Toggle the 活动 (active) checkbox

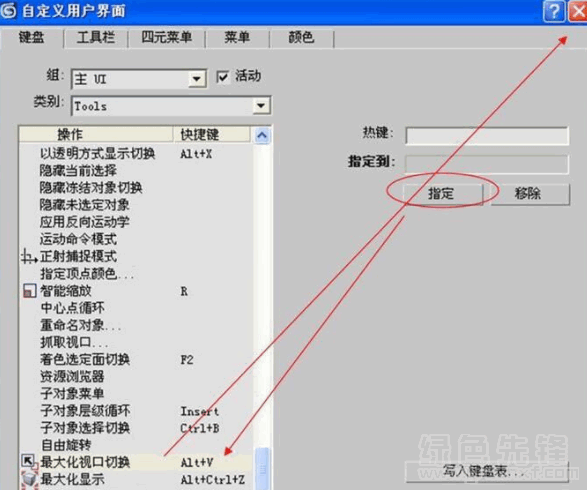(223, 77)
